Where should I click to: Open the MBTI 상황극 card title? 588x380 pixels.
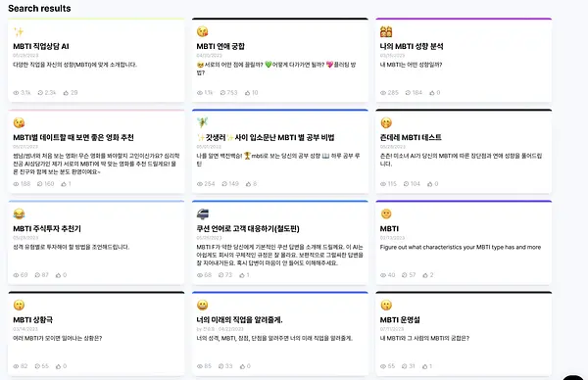point(33,320)
